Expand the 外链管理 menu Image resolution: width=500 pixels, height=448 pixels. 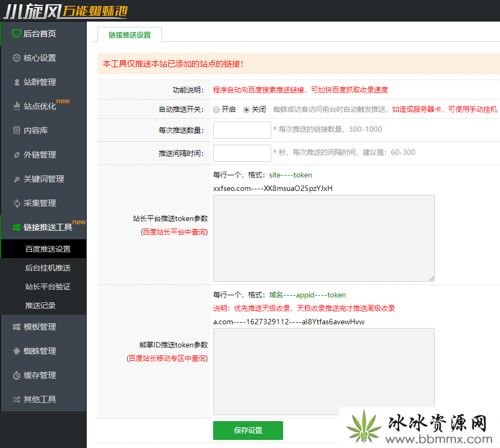(x=44, y=154)
